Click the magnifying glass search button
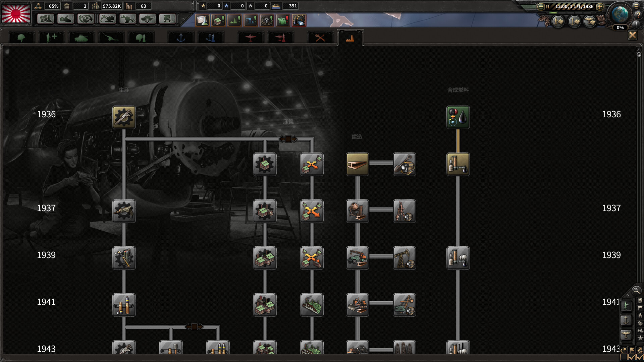Screen dimensions: 644x362 (636, 291)
